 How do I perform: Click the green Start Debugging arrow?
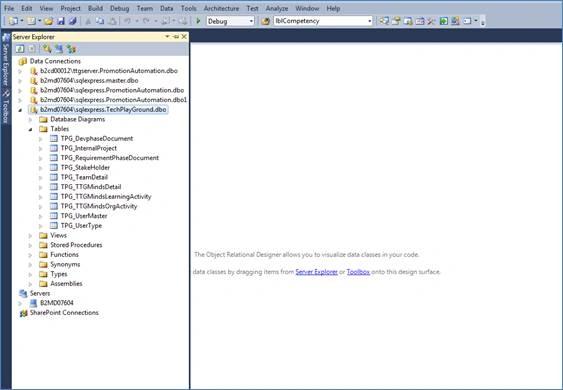click(x=198, y=21)
